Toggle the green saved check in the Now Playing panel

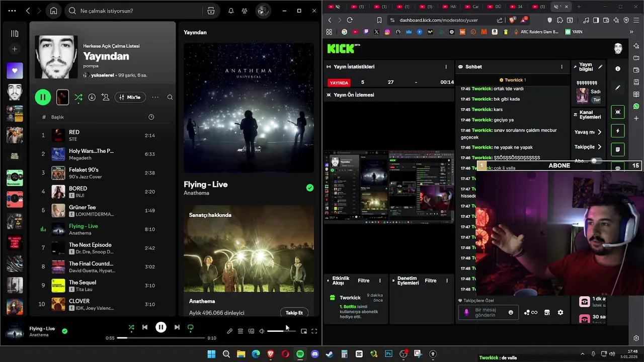310,188
